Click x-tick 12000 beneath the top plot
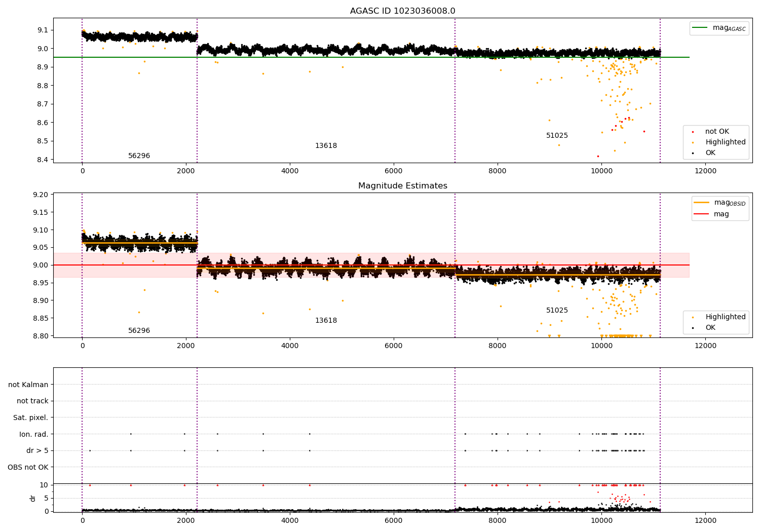Viewport: 760px width, 532px height. point(705,171)
